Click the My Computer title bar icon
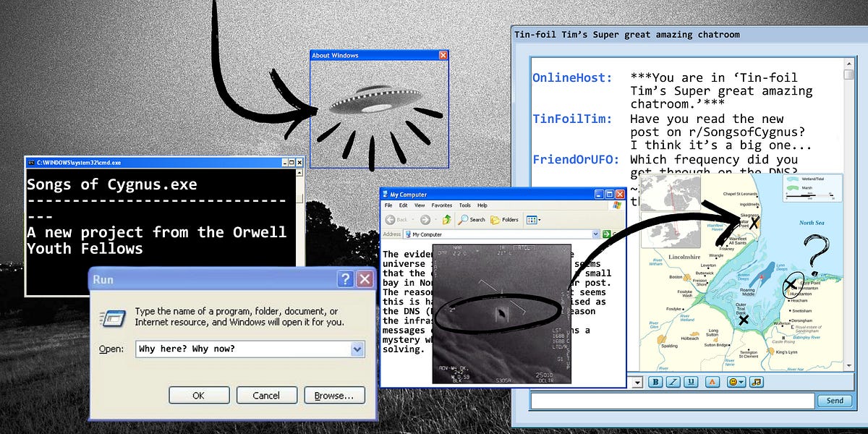This screenshot has height=434, width=868. click(x=385, y=195)
